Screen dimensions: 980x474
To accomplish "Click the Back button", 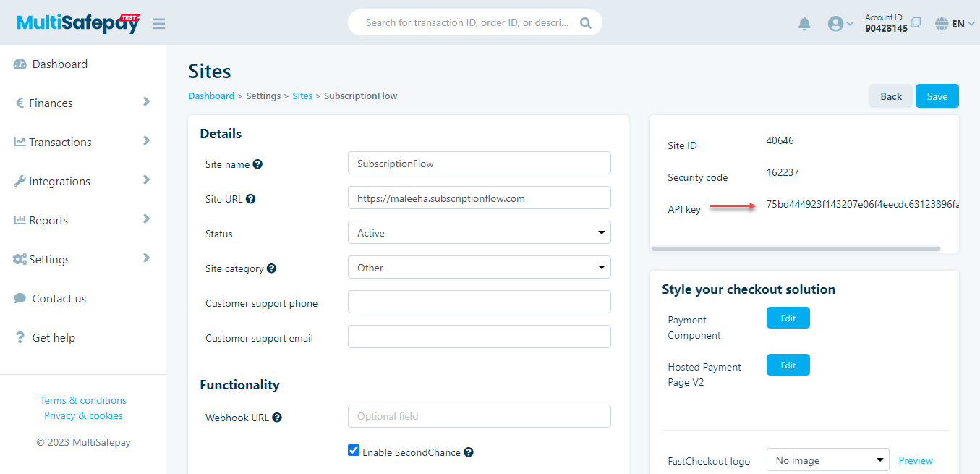I will (x=891, y=96).
